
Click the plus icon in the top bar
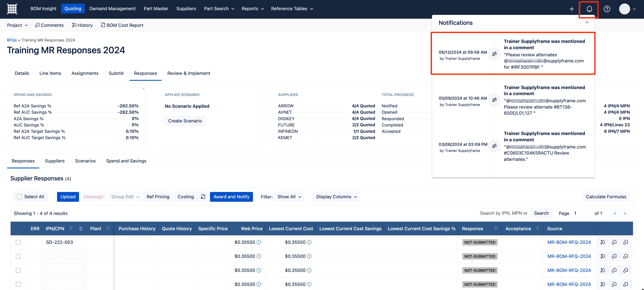[571, 9]
